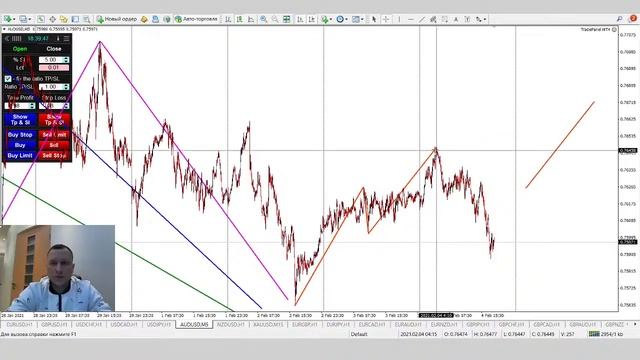This screenshot has width=640, height=360.
Task: Open the Strategy Tester
Action: click(x=87, y=19)
